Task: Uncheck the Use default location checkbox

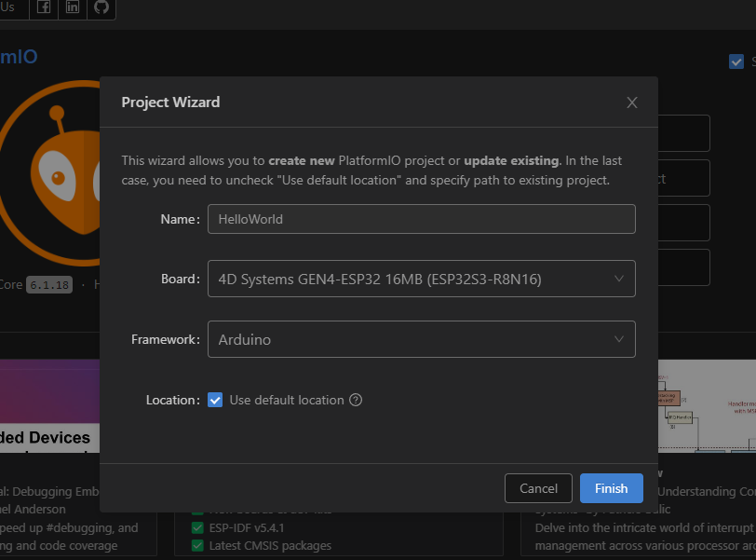Action: click(215, 400)
